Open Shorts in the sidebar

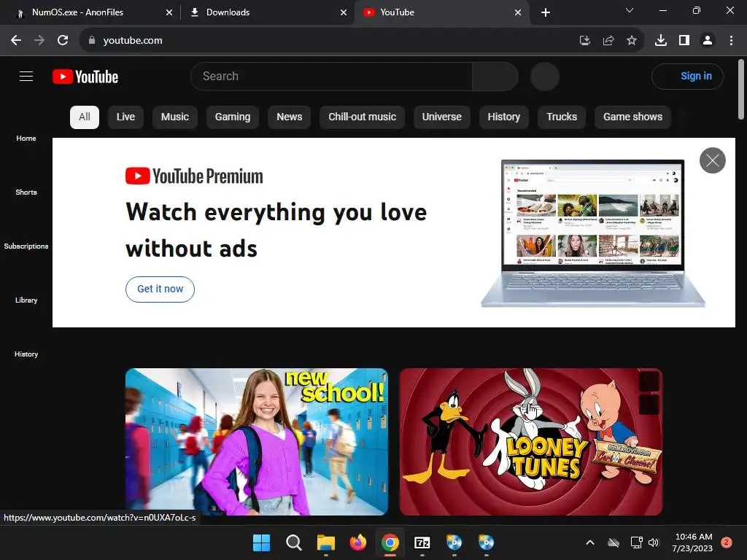click(x=26, y=192)
